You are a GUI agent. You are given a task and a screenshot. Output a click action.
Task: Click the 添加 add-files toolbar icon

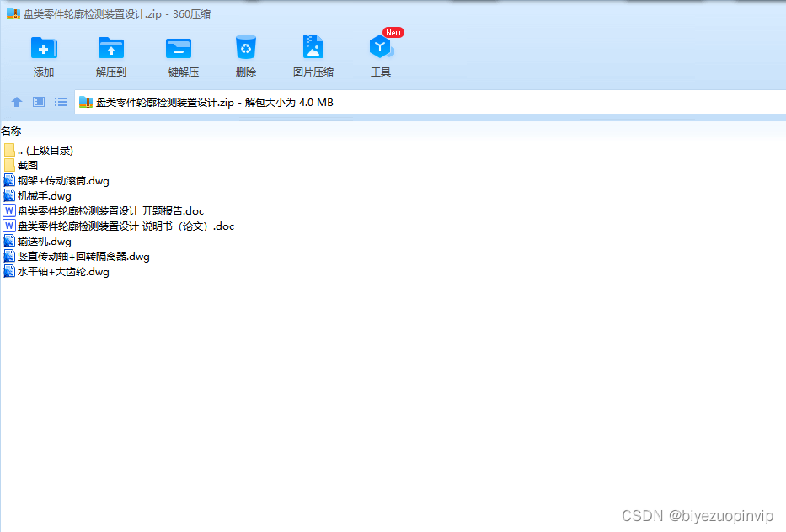click(x=44, y=49)
